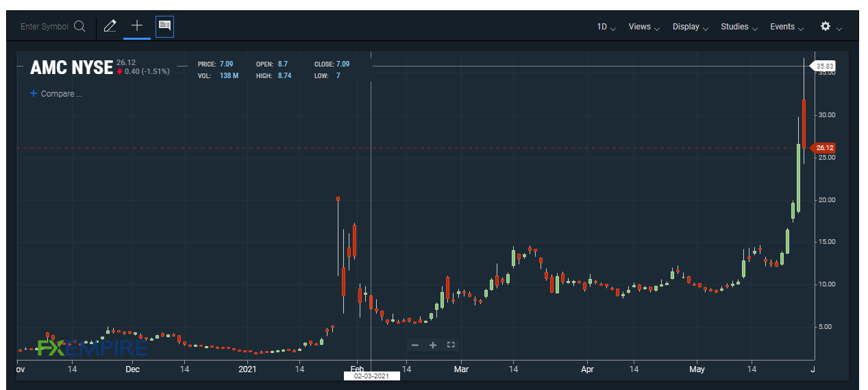This screenshot has width=868, height=390.
Task: Open the Studies dropdown
Action: tap(739, 27)
